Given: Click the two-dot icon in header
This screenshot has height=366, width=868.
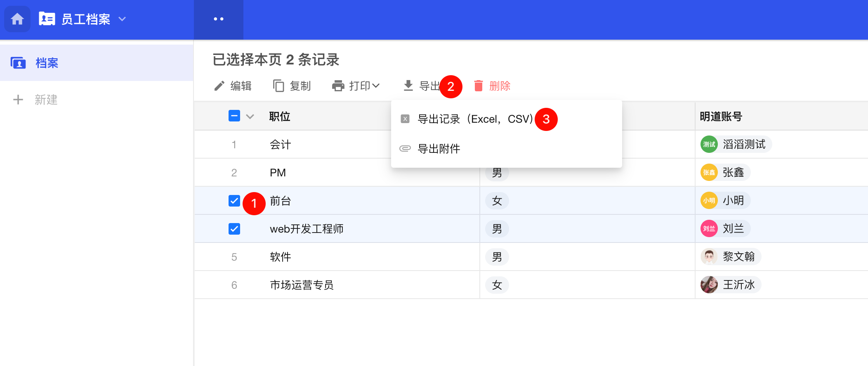Looking at the screenshot, I should click(x=219, y=19).
